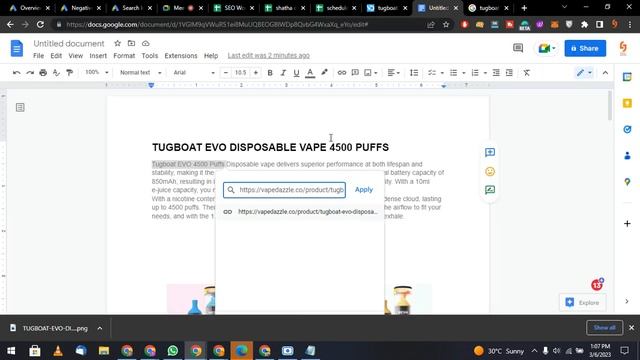
Task: Toggle bold formatting
Action: point(270,73)
